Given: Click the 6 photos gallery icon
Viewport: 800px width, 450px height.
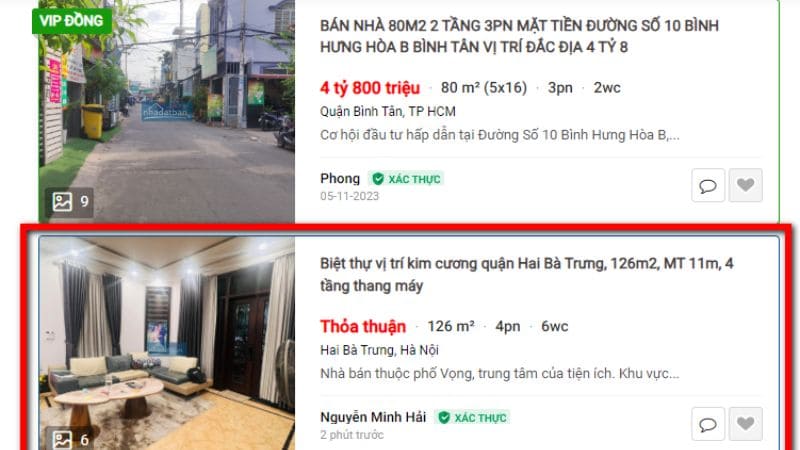Looking at the screenshot, I should (70, 439).
